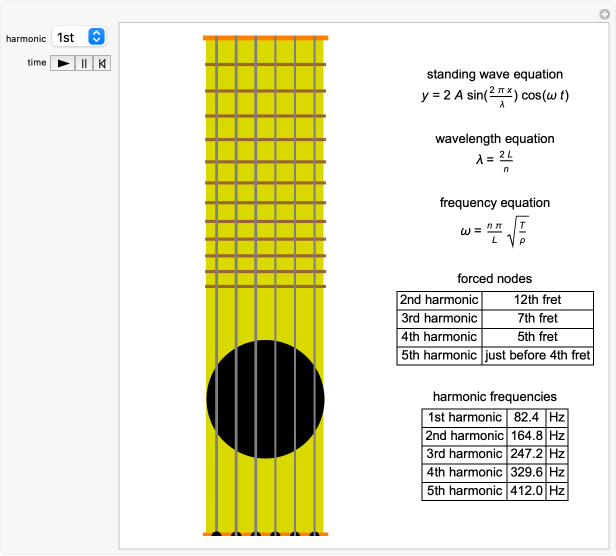This screenshot has width=616, height=556.
Task: Reset time animation to the start
Action: click(102, 63)
